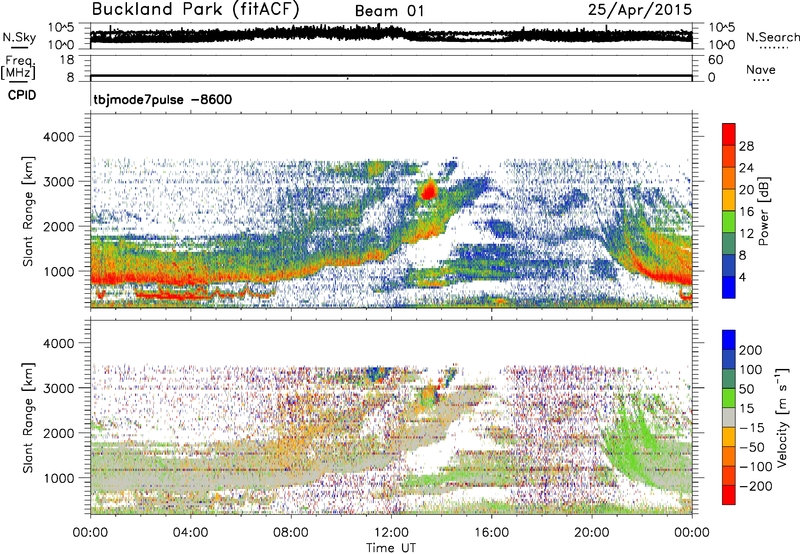Pick the red segment of the Power colorbar
Viewport: 800px width, 554px height.
point(729,135)
